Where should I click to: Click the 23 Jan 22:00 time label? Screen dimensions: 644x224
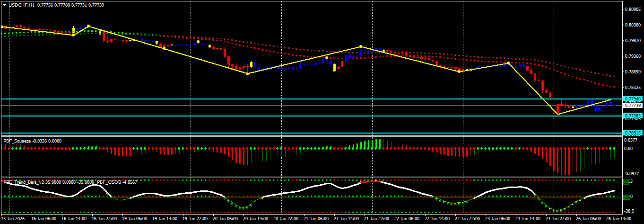point(558,219)
